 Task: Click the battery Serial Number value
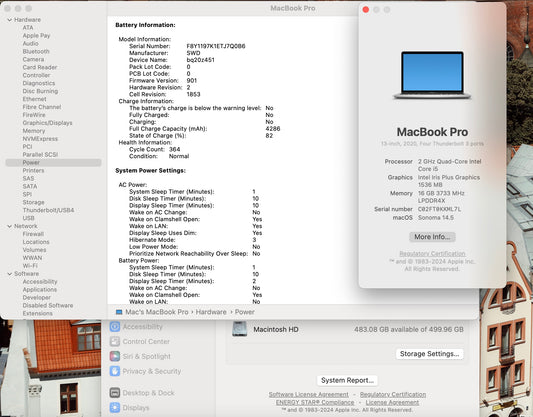[x=216, y=46]
